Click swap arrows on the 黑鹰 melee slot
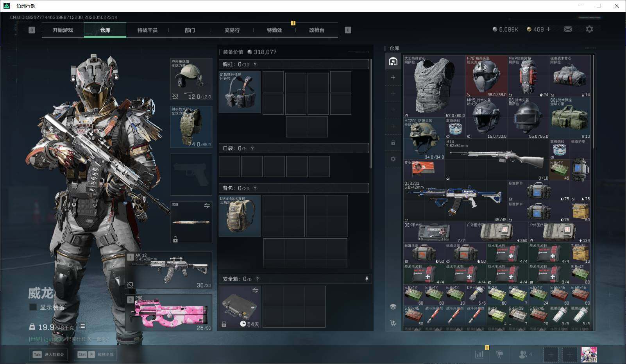The height and width of the screenshot is (364, 626). pyautogui.click(x=207, y=205)
